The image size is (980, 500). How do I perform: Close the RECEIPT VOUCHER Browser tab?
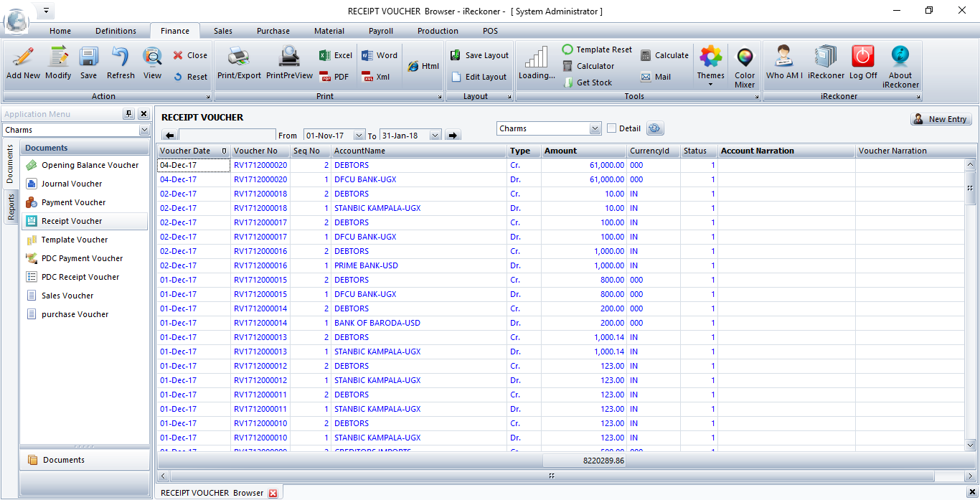click(273, 493)
